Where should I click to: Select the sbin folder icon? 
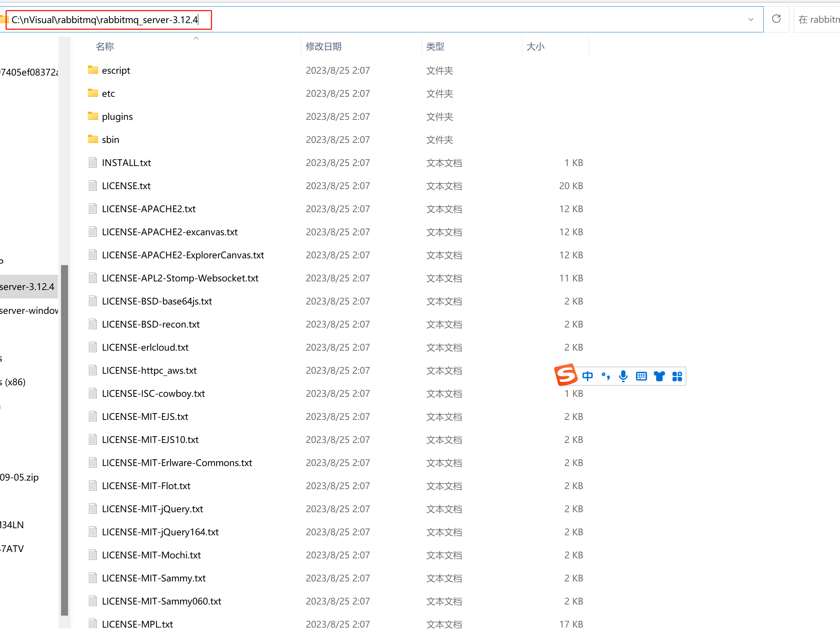pos(93,139)
